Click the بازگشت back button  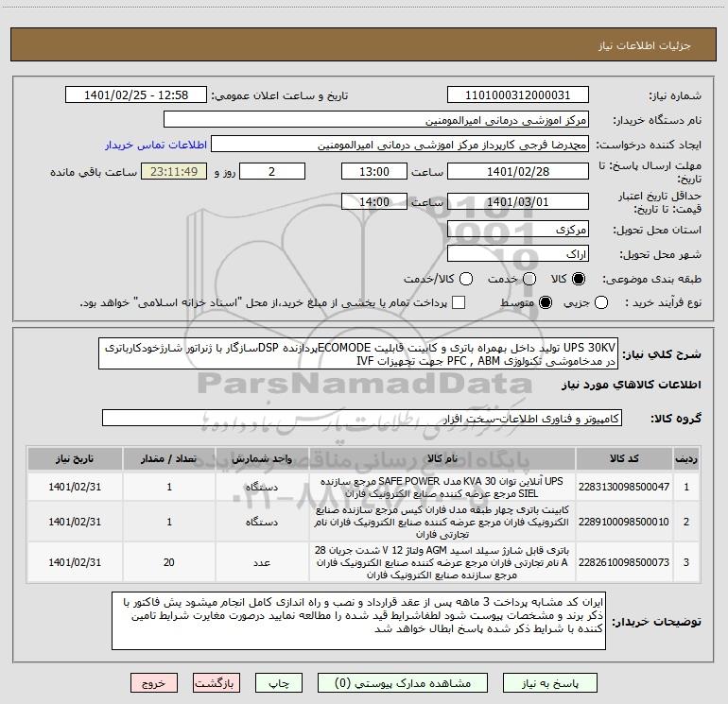click(x=217, y=683)
